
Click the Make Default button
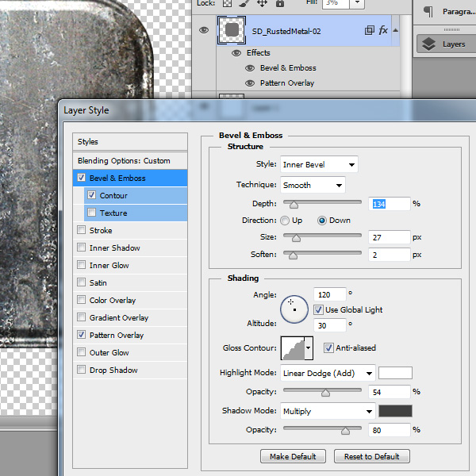click(x=293, y=456)
